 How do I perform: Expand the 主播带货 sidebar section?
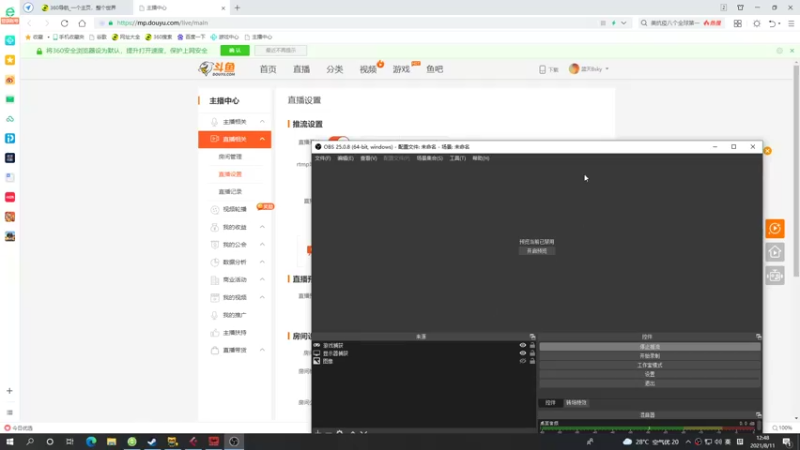click(x=235, y=350)
